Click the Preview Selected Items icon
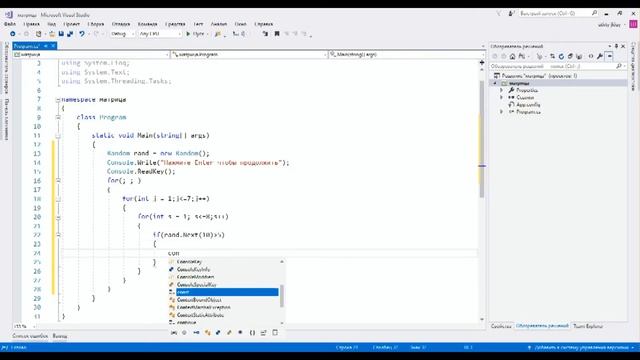Screen dimensions: 640x360 tap(609, 56)
